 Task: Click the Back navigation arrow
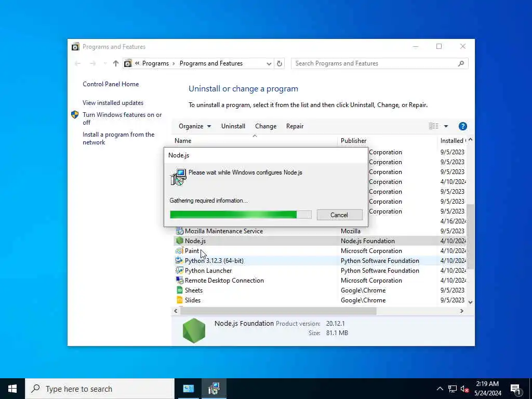78,63
